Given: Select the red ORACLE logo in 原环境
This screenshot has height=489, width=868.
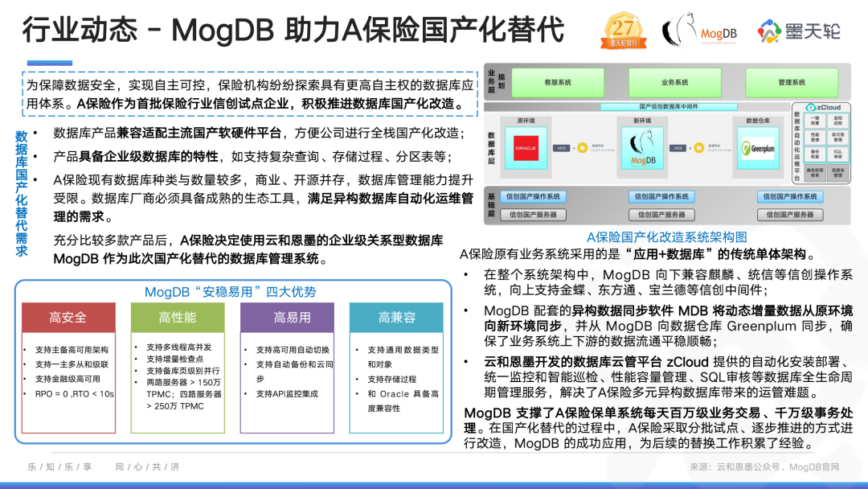Looking at the screenshot, I should (x=526, y=149).
